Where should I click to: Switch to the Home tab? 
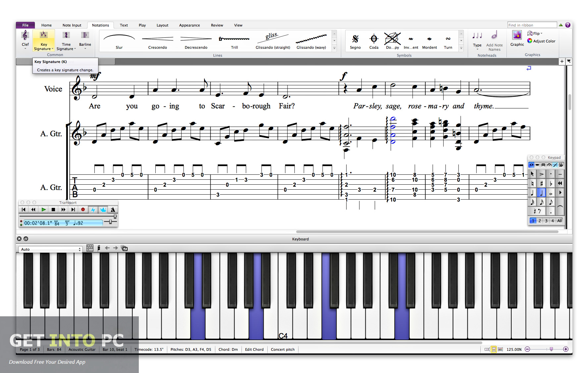[46, 25]
